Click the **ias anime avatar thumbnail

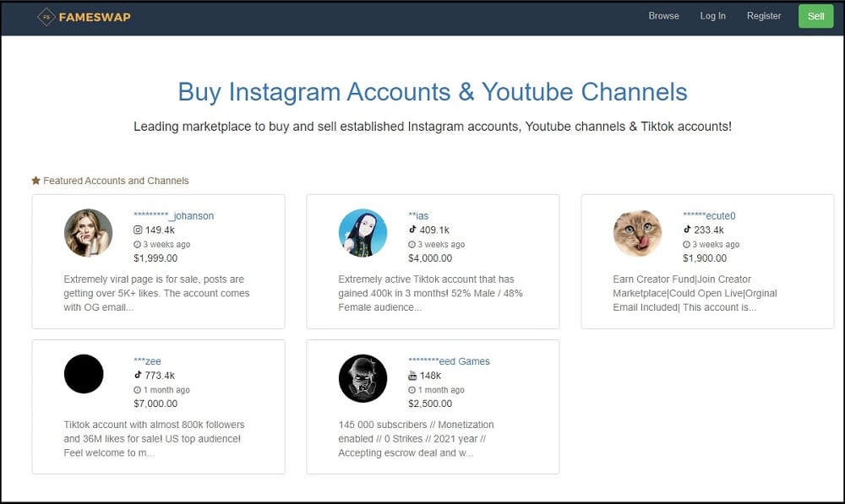[363, 233]
